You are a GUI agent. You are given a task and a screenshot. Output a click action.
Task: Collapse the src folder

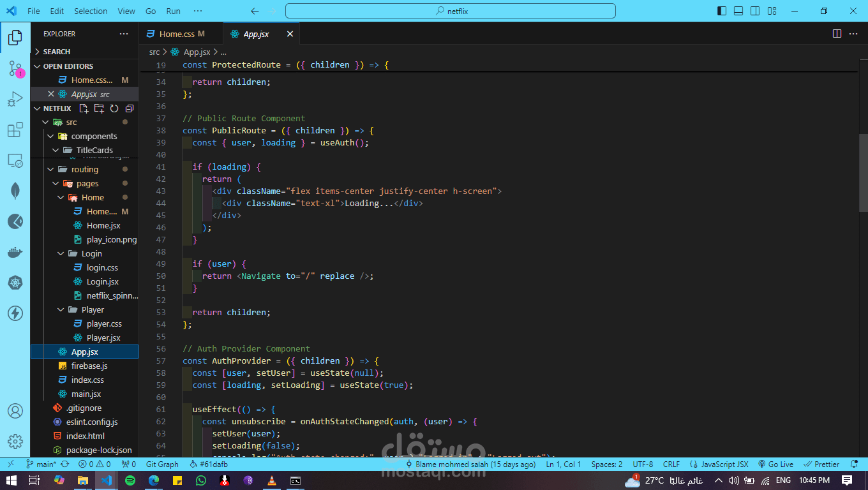(x=71, y=122)
